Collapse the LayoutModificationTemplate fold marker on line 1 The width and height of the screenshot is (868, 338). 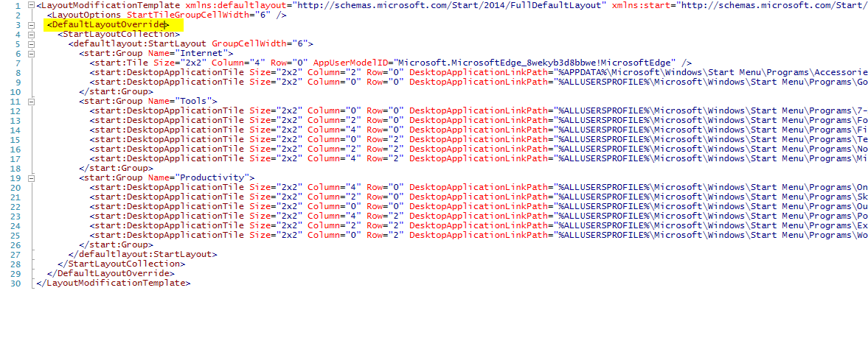point(30,6)
